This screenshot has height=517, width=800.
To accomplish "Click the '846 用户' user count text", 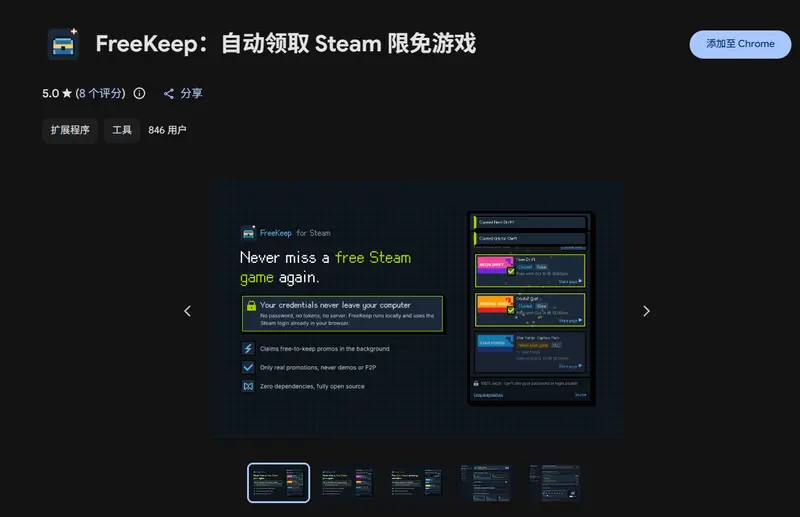I will click(x=167, y=130).
